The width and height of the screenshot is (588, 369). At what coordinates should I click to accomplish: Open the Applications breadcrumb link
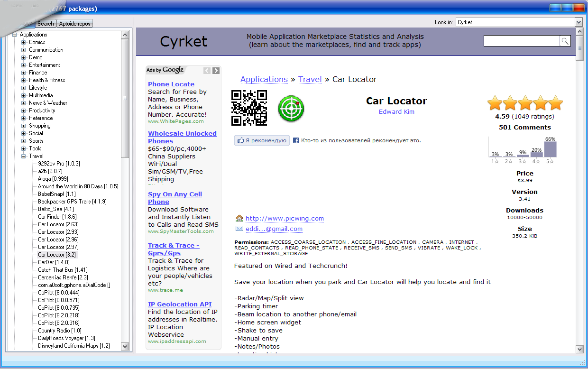[264, 79]
